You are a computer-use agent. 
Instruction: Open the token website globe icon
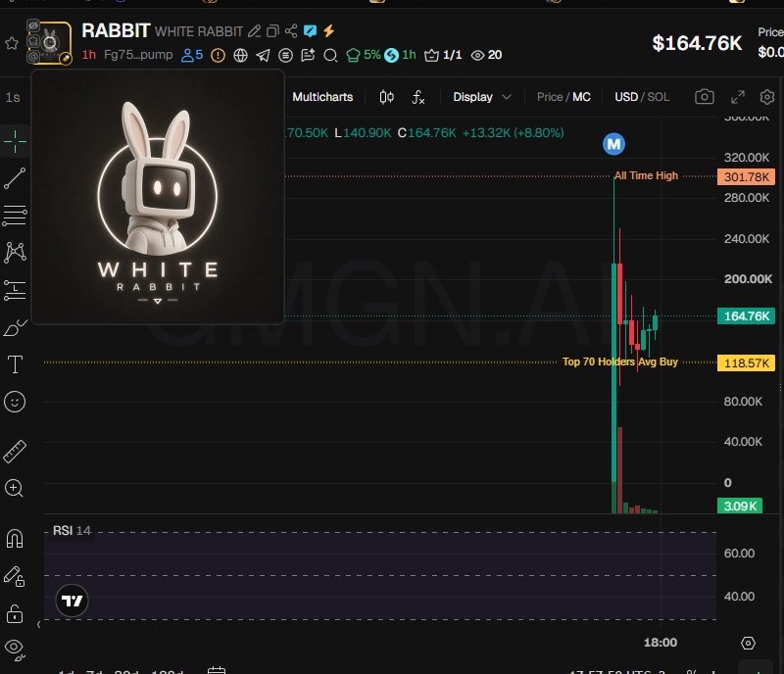(240, 55)
